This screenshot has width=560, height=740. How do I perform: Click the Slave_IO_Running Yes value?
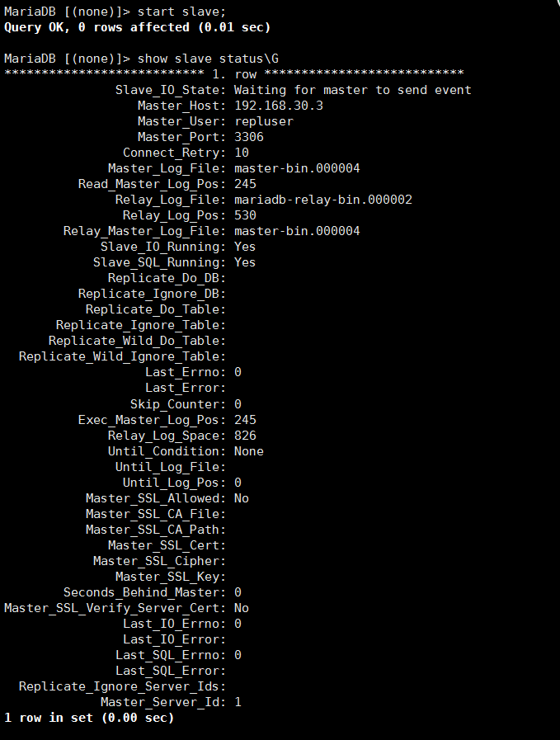coord(244,247)
